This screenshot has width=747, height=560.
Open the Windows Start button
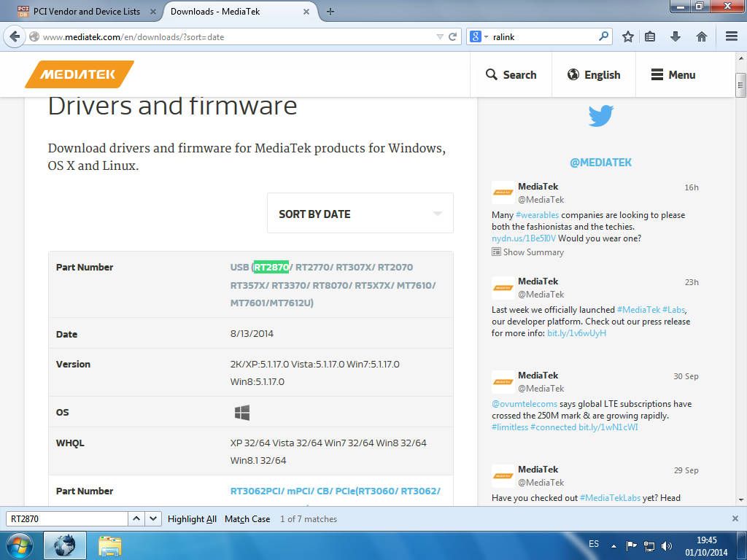tap(20, 545)
